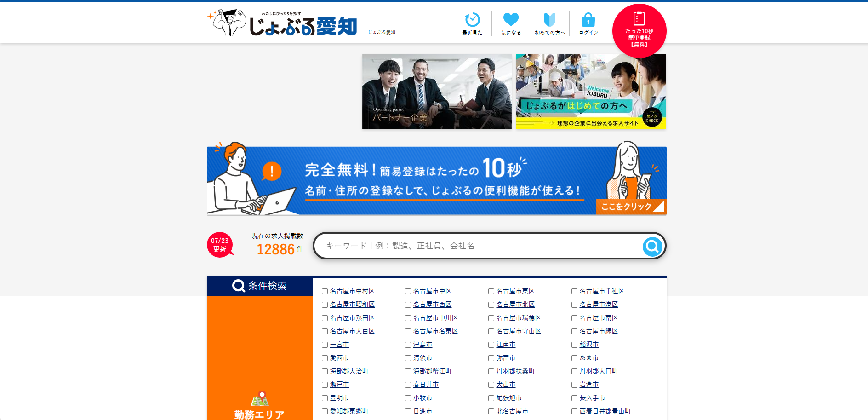Tick the 名古屋市千種区 checkbox
868x420 pixels.
click(x=574, y=291)
